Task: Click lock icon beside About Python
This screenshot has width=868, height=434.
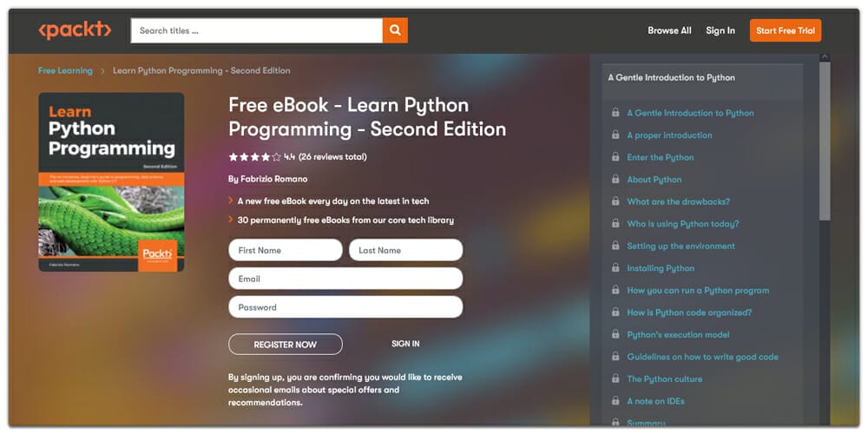Action: tap(615, 179)
